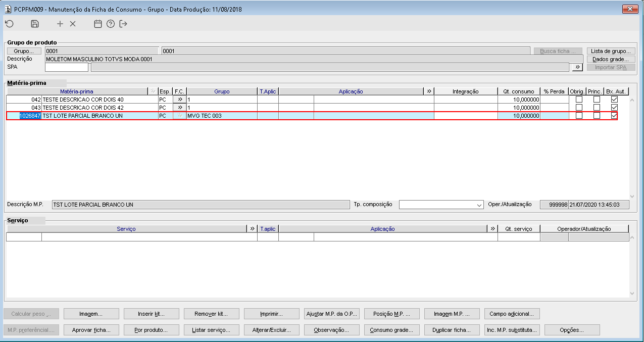
Task: Click the Imagem... button
Action: [91, 314]
